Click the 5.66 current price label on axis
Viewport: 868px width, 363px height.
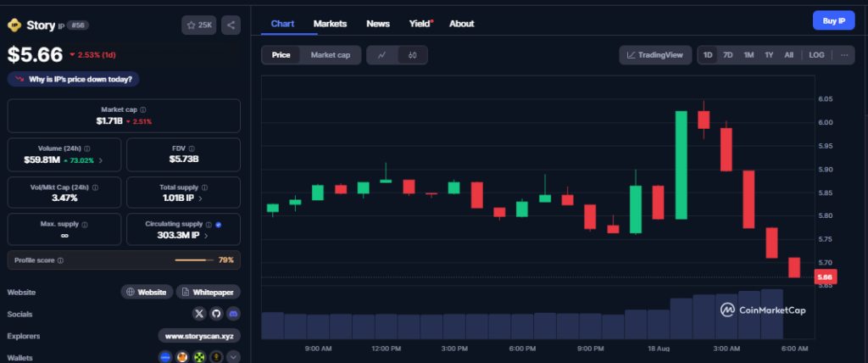coord(826,276)
